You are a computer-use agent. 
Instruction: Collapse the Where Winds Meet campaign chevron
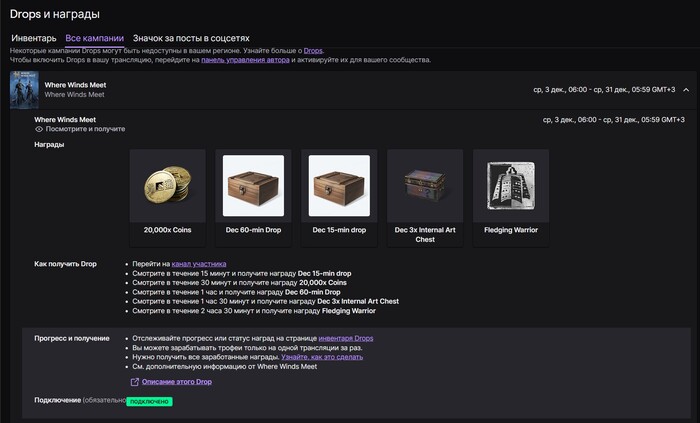point(686,90)
